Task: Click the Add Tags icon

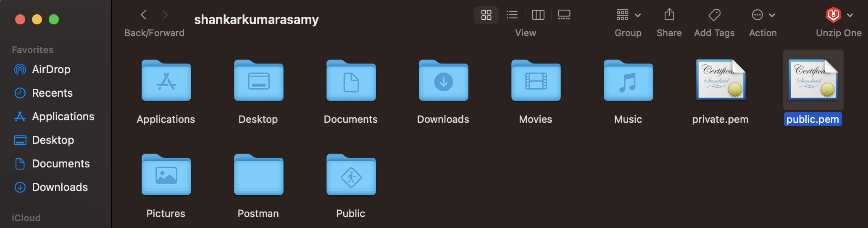Action: tap(714, 15)
